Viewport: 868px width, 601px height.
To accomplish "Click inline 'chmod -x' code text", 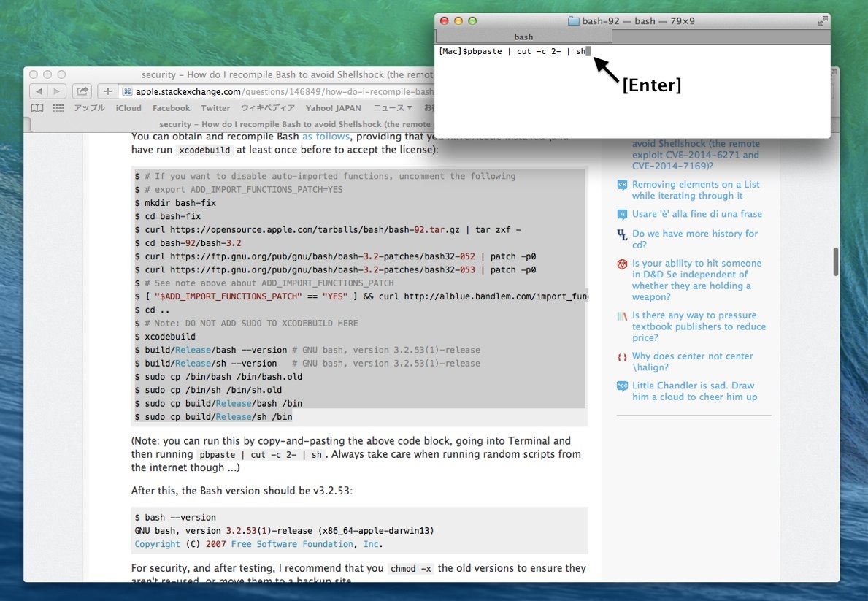I will [x=411, y=569].
